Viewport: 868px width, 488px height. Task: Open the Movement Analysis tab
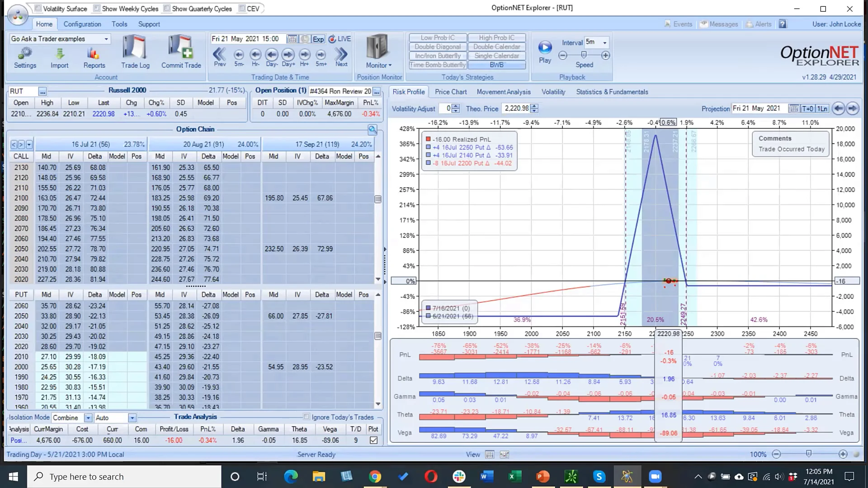coord(504,92)
